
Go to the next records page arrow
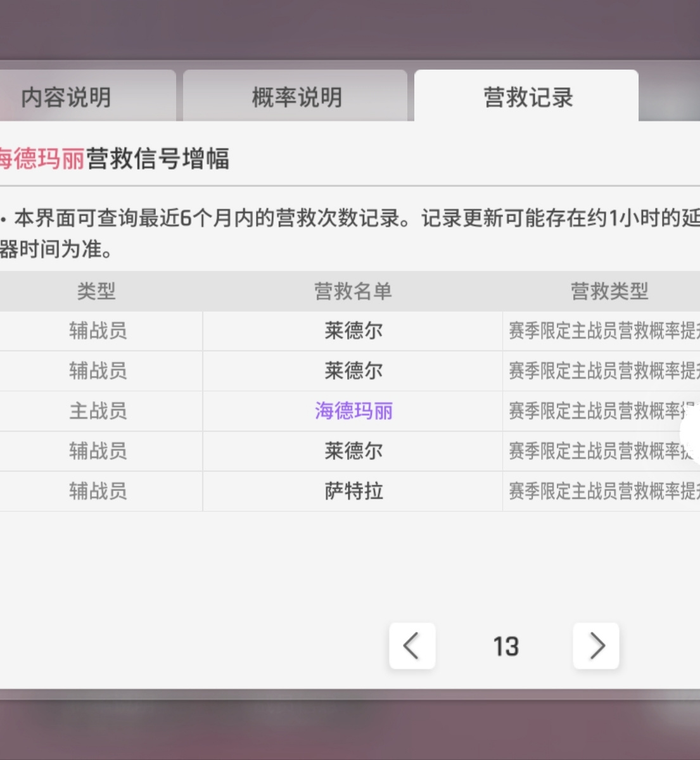click(x=595, y=646)
